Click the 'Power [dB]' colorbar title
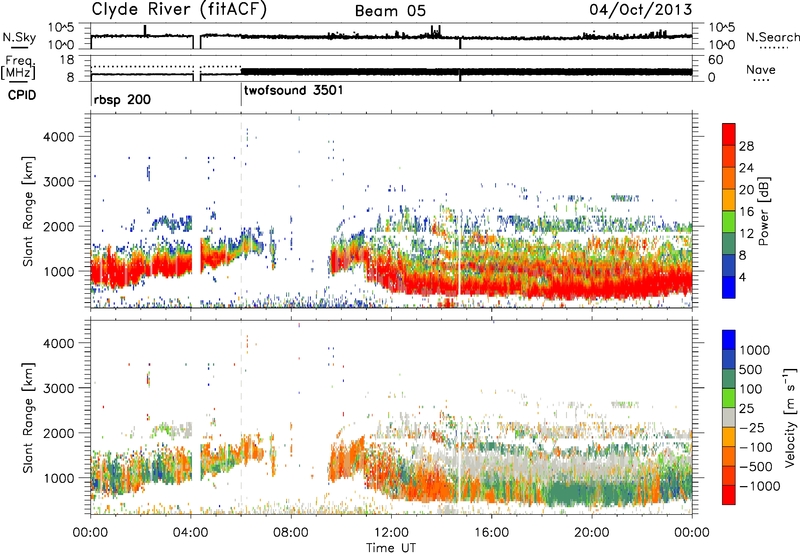Viewport: 800px width, 554px height. point(764,211)
